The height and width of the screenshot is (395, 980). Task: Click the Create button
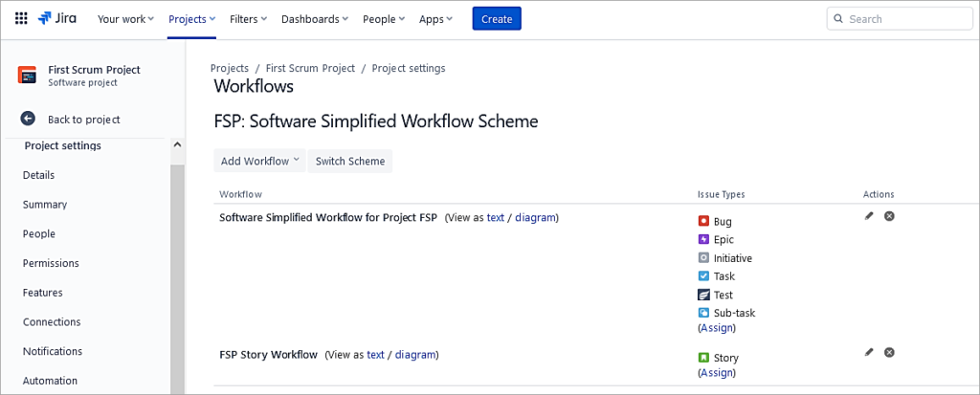tap(496, 19)
